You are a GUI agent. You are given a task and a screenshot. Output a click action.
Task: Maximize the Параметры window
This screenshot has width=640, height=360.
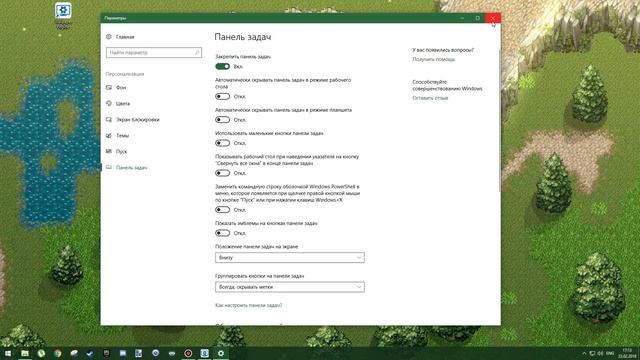coord(478,18)
